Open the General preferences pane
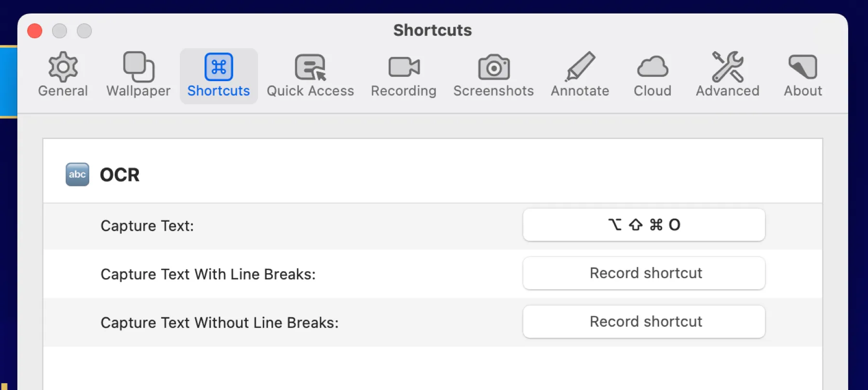868x390 pixels. coord(62,75)
